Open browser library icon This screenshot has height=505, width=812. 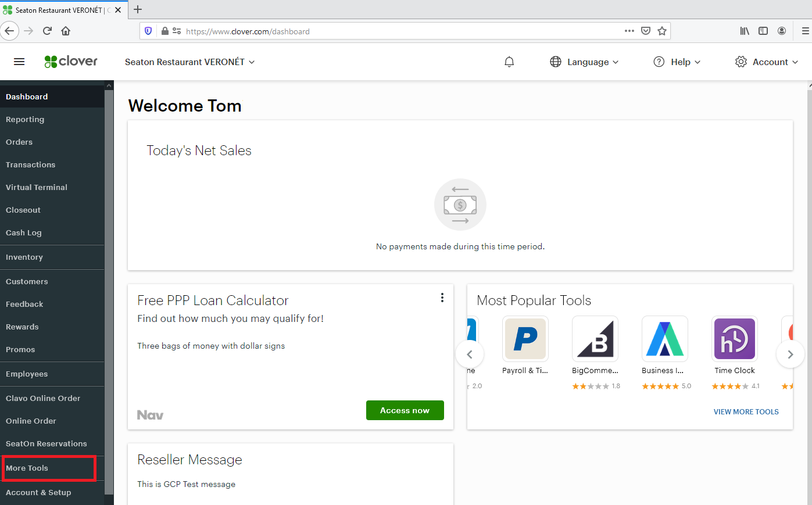point(745,31)
